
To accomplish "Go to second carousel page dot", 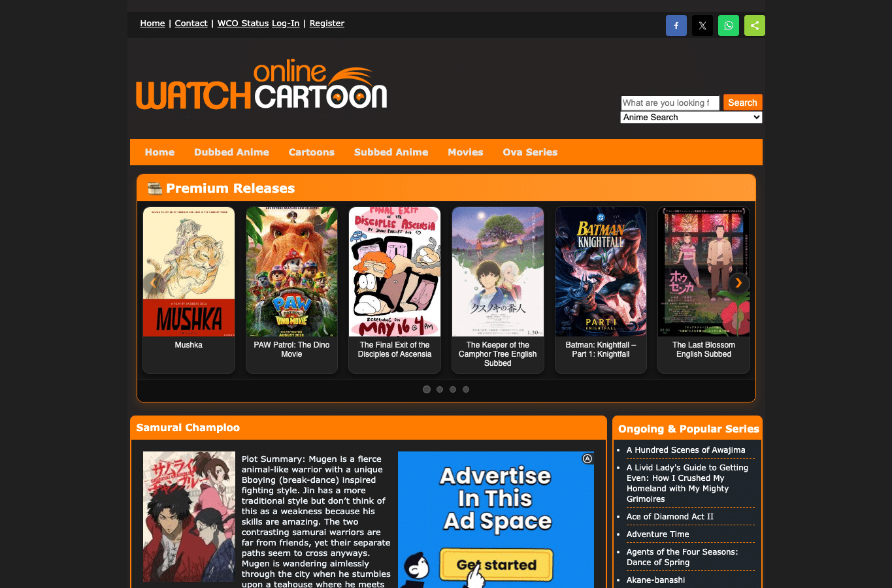I will (x=440, y=389).
